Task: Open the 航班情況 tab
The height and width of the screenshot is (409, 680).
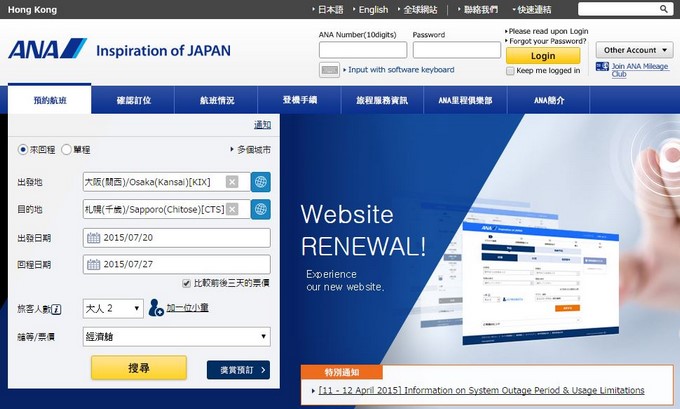Action: 216,100
